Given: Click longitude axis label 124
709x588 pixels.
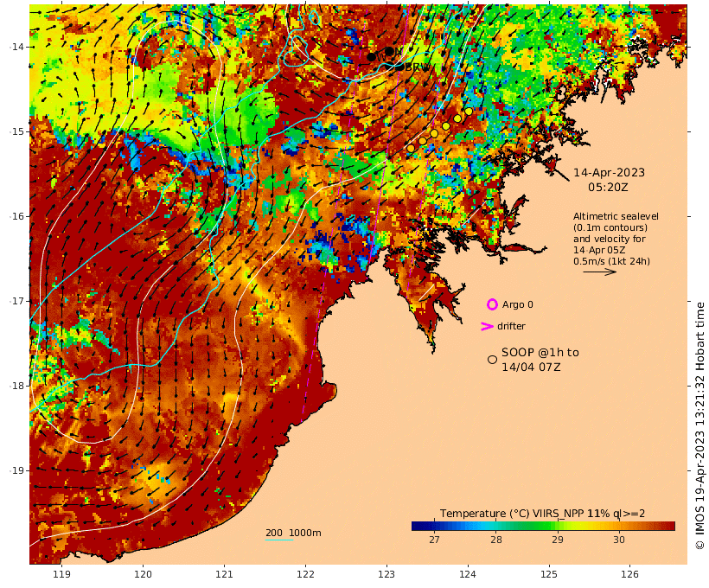Looking at the screenshot, I should coord(468,574).
